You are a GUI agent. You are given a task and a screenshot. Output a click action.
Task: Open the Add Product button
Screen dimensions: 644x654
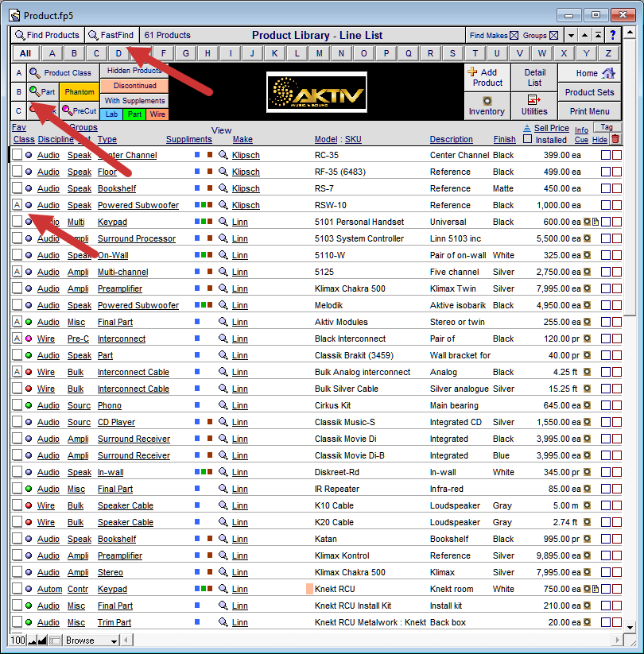(487, 77)
